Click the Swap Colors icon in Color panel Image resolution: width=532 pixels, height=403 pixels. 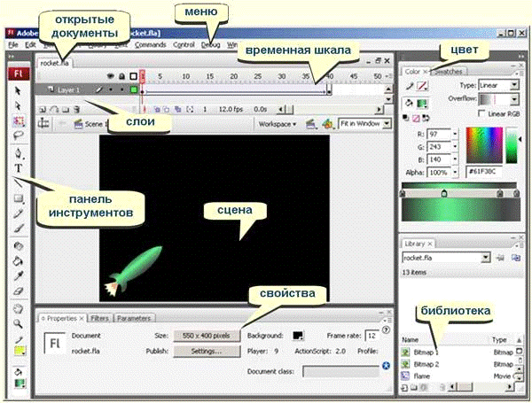coord(426,119)
